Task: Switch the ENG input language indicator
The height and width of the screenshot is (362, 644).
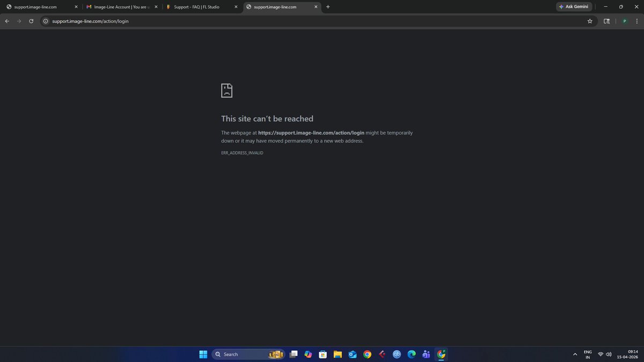Action: [587, 354]
